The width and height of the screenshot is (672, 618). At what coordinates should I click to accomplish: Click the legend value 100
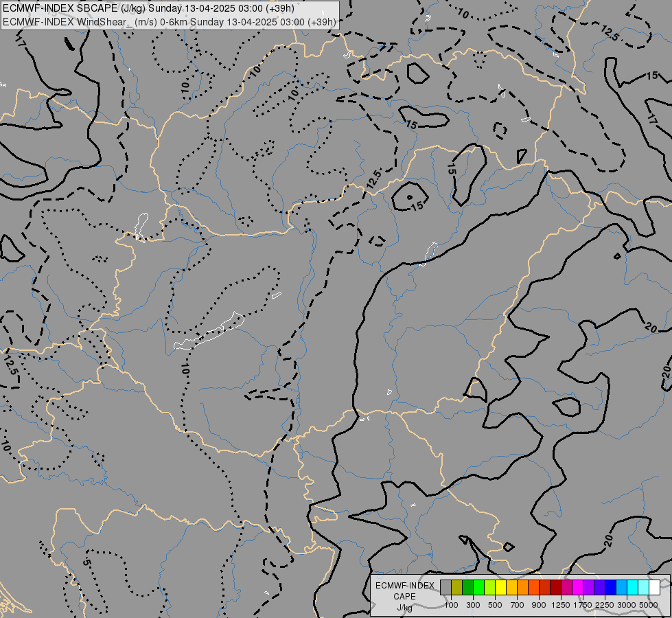coord(451,605)
